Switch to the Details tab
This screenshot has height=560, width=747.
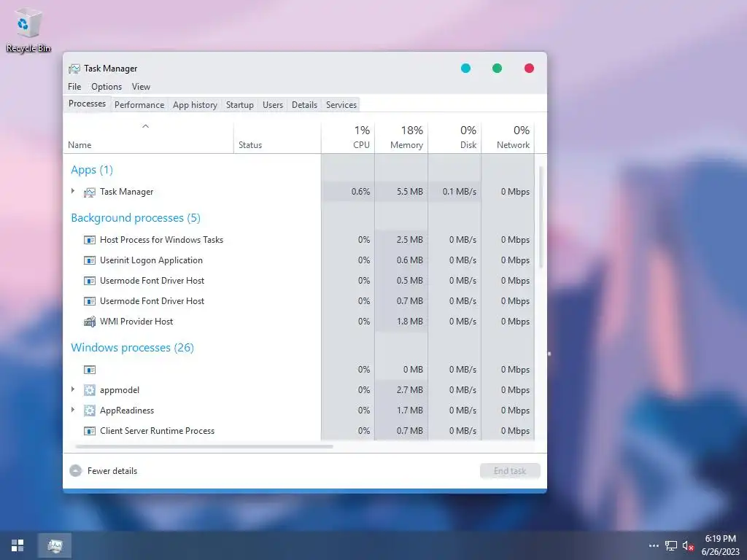point(304,105)
